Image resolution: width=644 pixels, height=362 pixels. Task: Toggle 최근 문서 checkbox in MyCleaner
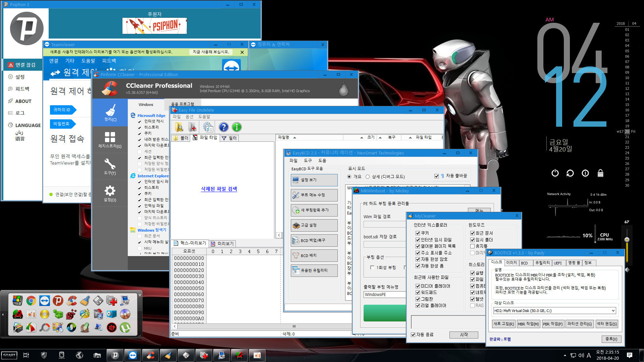pos(473,233)
